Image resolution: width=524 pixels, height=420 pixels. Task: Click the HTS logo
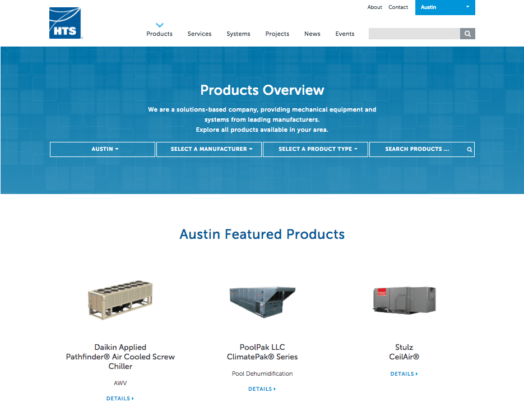pos(64,23)
